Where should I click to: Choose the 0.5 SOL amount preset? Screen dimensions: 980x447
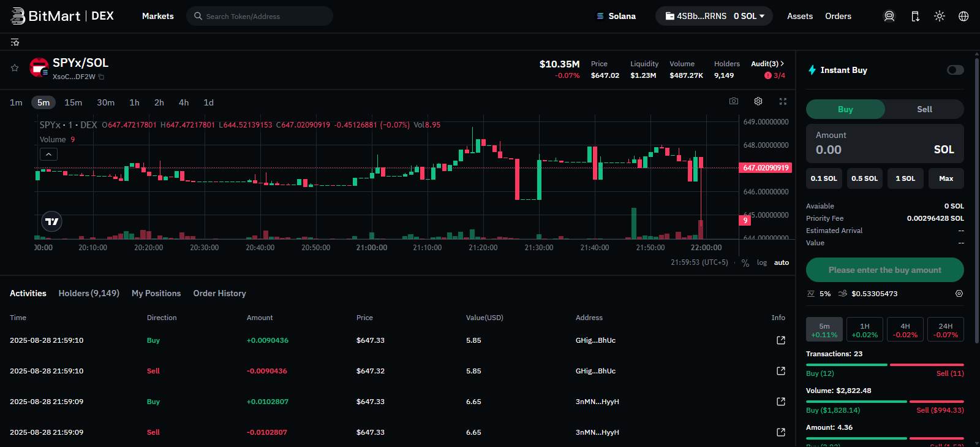(865, 178)
